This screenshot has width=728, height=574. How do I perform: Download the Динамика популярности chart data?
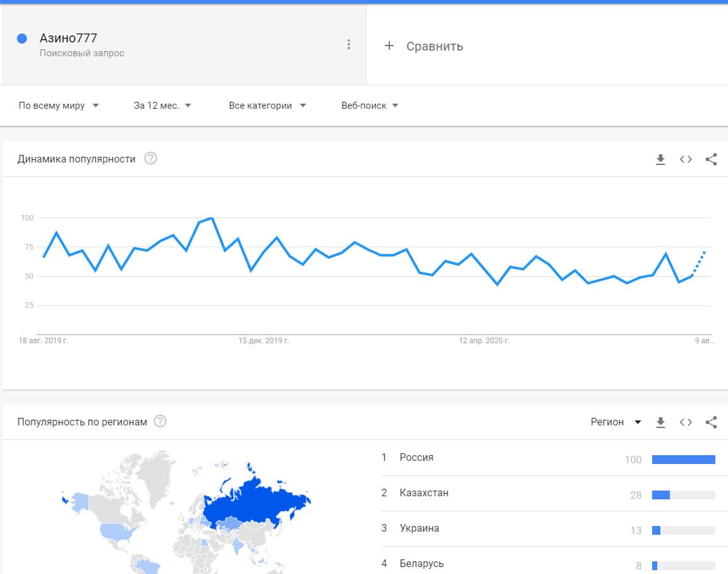tap(660, 159)
